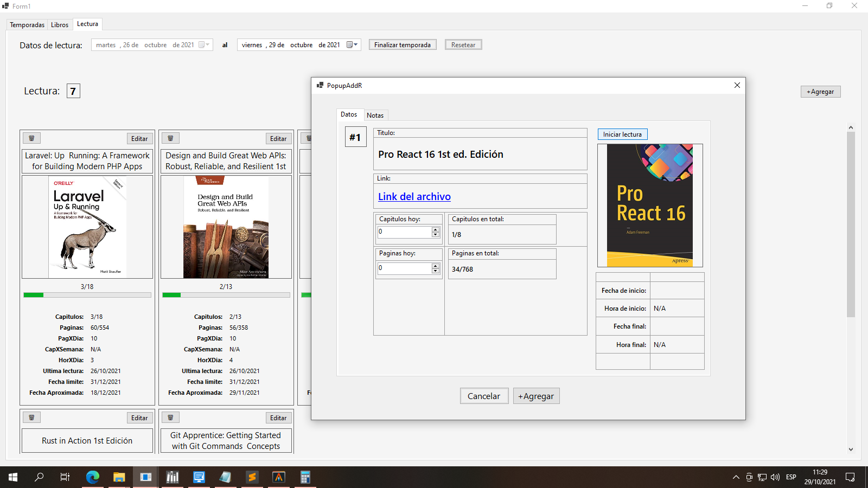The image size is (868, 488).
Task: Switch to the Libros tab
Action: [x=60, y=25]
